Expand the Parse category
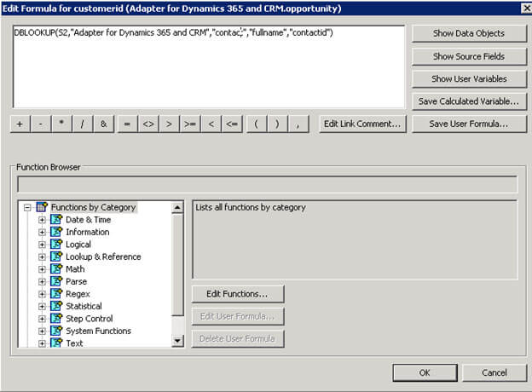 pos(42,282)
